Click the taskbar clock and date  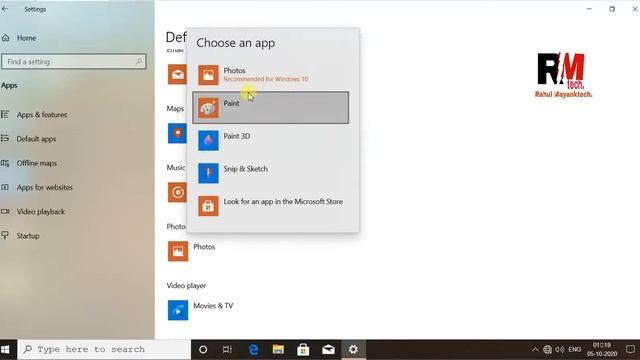tap(602, 349)
